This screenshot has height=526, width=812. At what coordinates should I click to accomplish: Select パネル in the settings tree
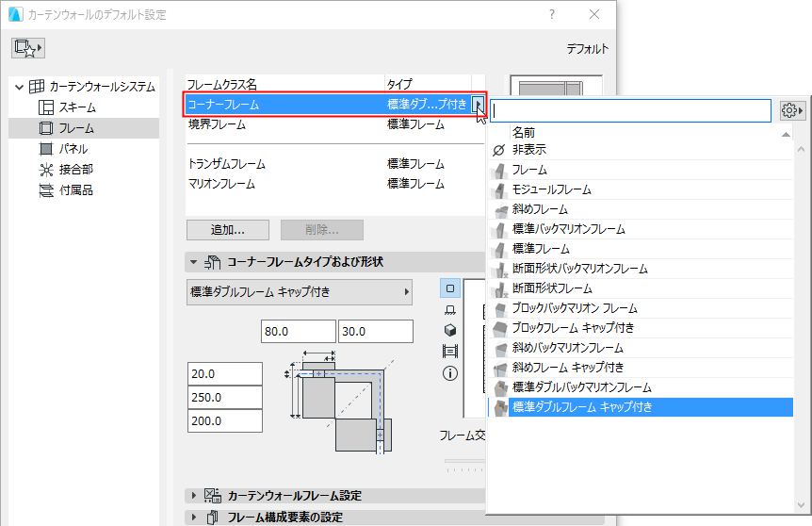point(63,149)
